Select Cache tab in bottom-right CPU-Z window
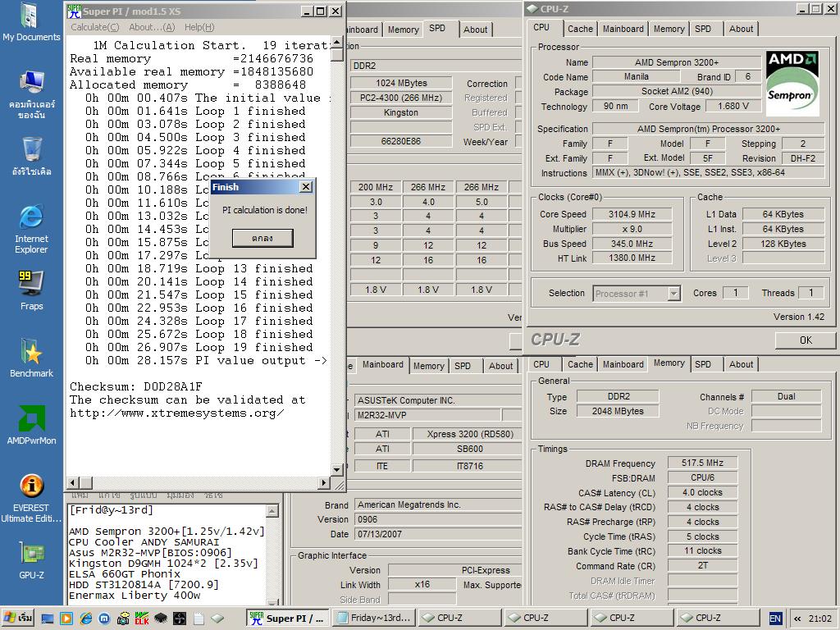840x630 pixels. tap(580, 364)
